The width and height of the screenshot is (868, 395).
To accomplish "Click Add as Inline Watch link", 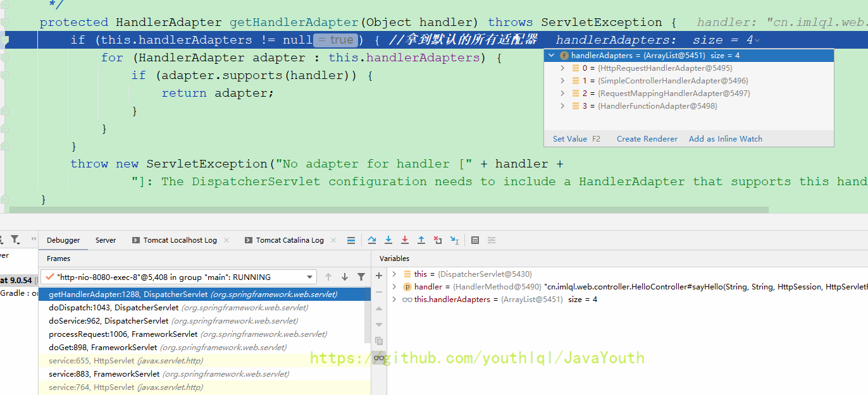I will [x=725, y=139].
